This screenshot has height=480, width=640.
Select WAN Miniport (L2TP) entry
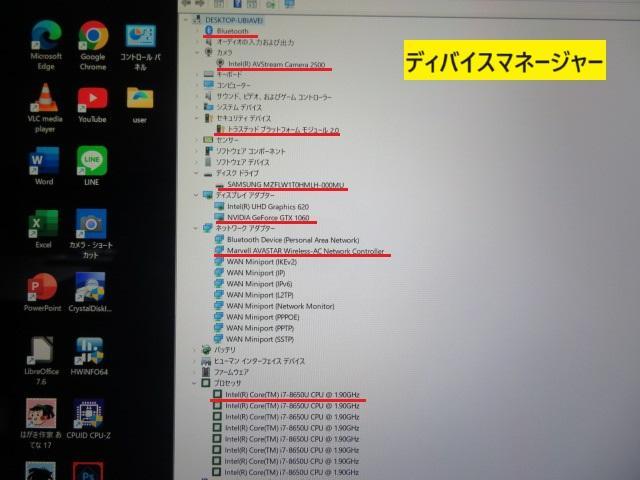tap(260, 295)
